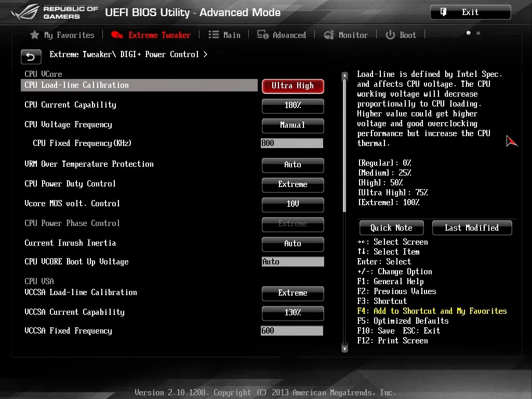This screenshot has width=532, height=399.
Task: Open the Monitor tab
Action: [x=345, y=35]
